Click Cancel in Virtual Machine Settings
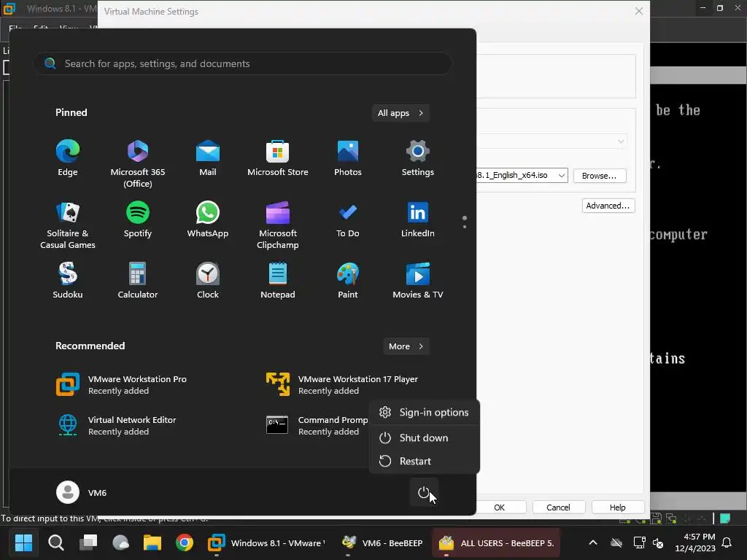747x560 pixels. tap(558, 507)
